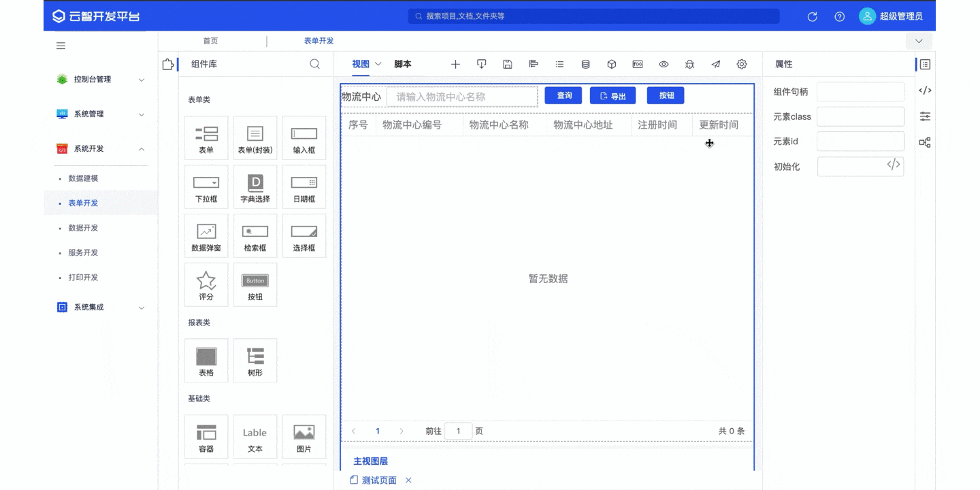Select the properties list panel icon
This screenshot has height=490, width=980.
tap(925, 64)
